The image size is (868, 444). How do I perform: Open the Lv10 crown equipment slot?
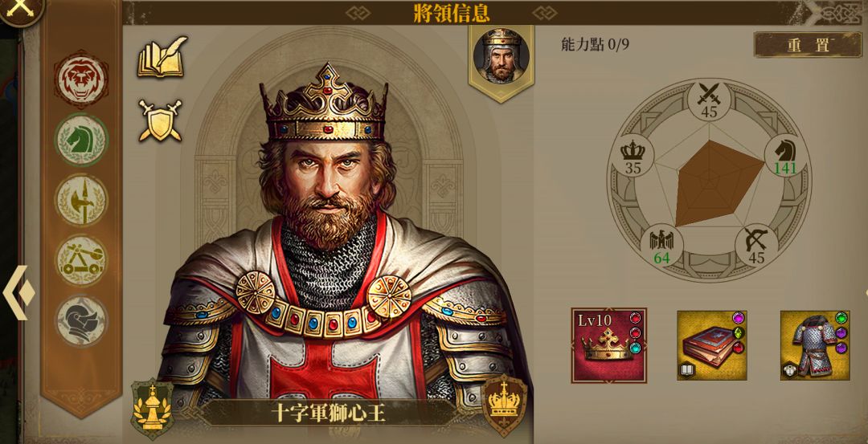pos(609,345)
